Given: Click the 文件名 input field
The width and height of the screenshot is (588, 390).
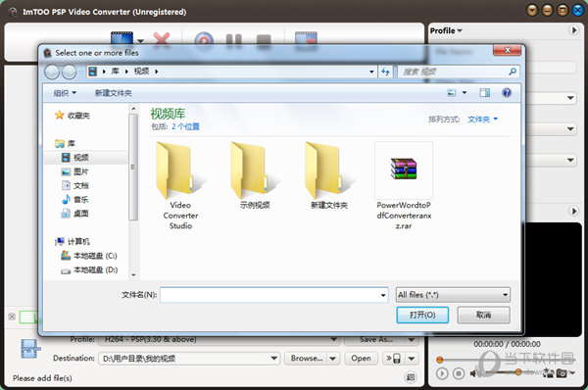Looking at the screenshot, I should tap(274, 295).
